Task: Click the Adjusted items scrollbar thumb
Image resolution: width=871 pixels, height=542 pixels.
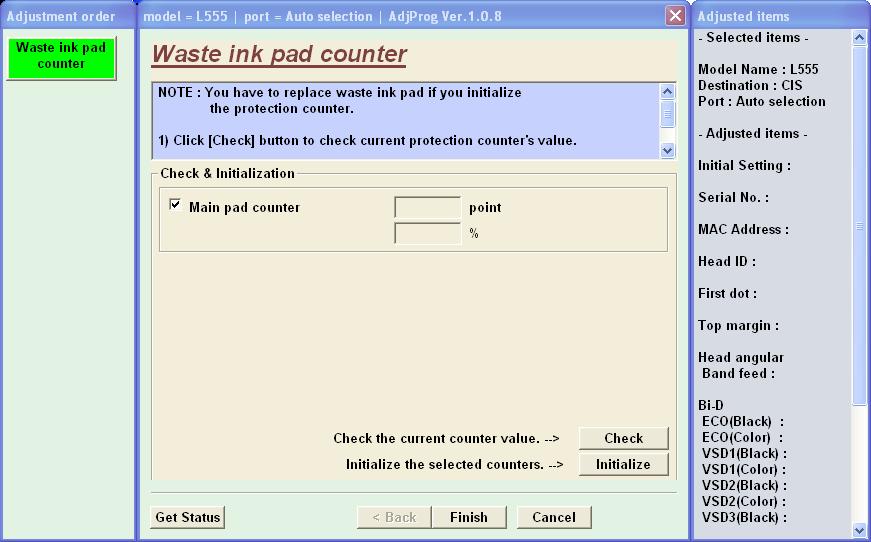Action: (x=859, y=225)
